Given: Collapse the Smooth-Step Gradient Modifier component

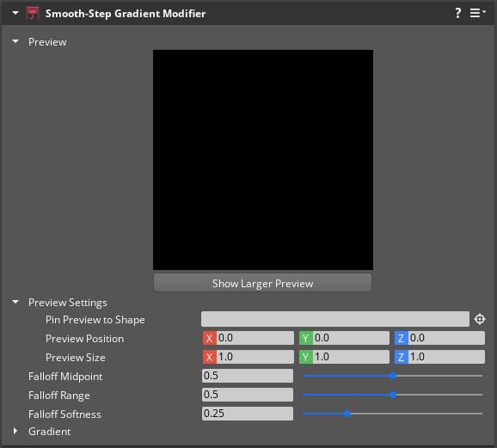Looking at the screenshot, I should tap(15, 13).
